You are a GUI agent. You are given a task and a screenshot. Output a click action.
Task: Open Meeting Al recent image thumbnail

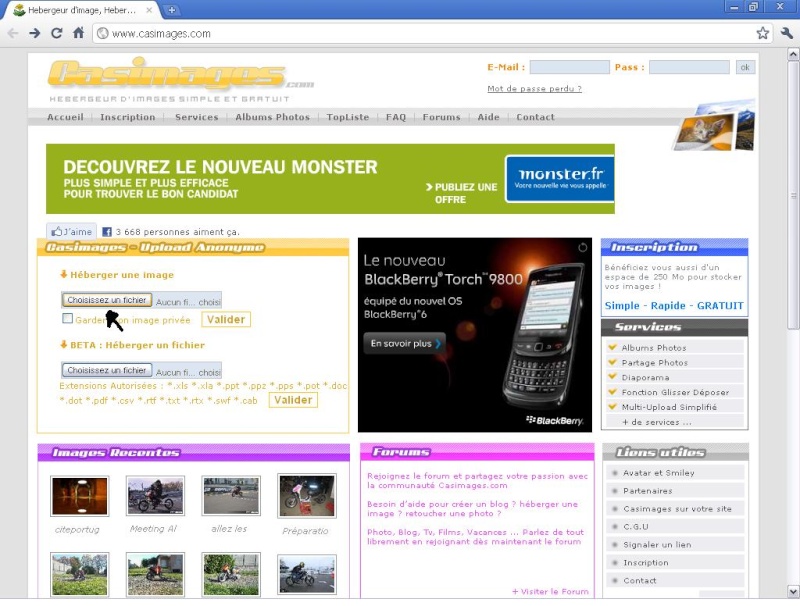pos(156,496)
